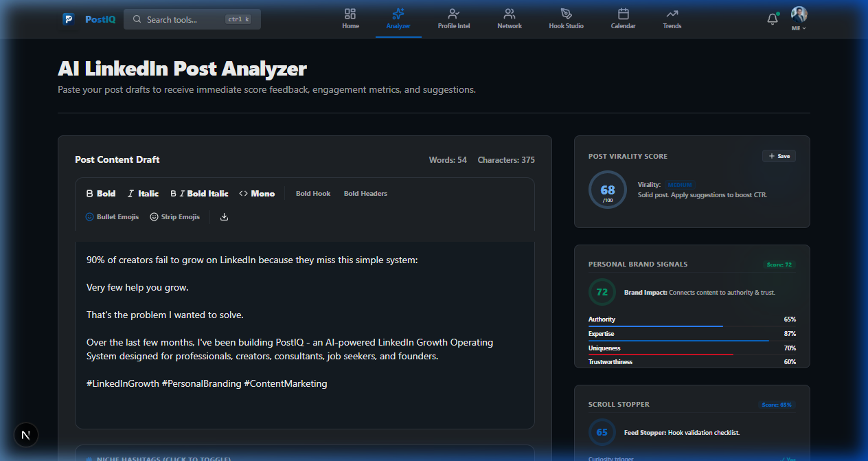Focus the Search tools field
Screen dimensions: 868x461
(192, 19)
